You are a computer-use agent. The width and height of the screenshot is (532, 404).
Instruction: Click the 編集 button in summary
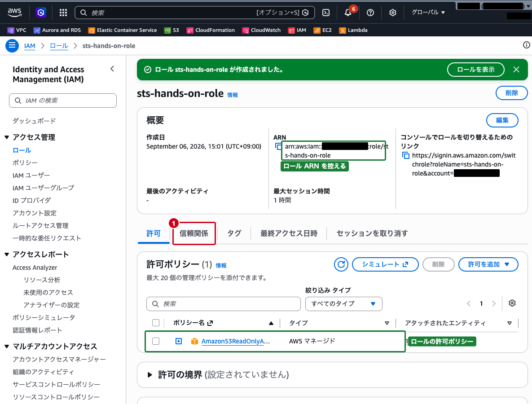pyautogui.click(x=502, y=120)
